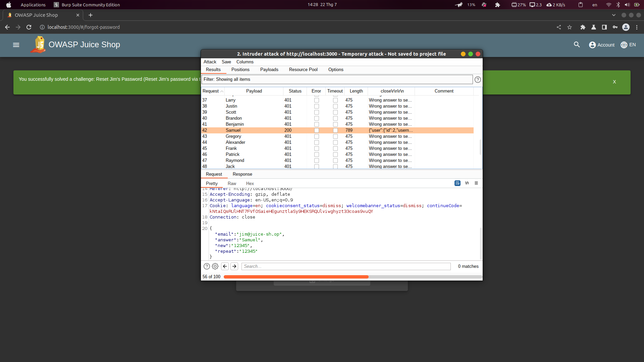Sort results by the Request column header
The image size is (644, 362).
[x=213, y=91]
